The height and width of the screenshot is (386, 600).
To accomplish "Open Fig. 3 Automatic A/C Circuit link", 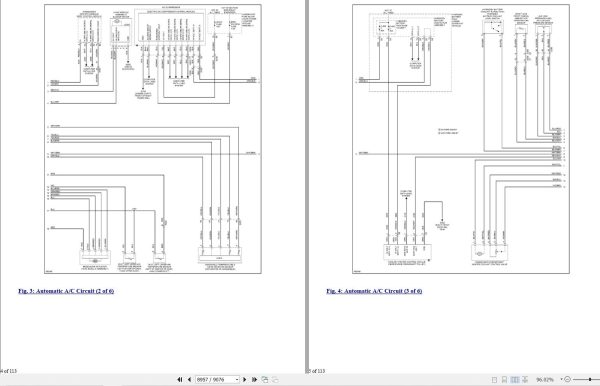I will point(66,291).
